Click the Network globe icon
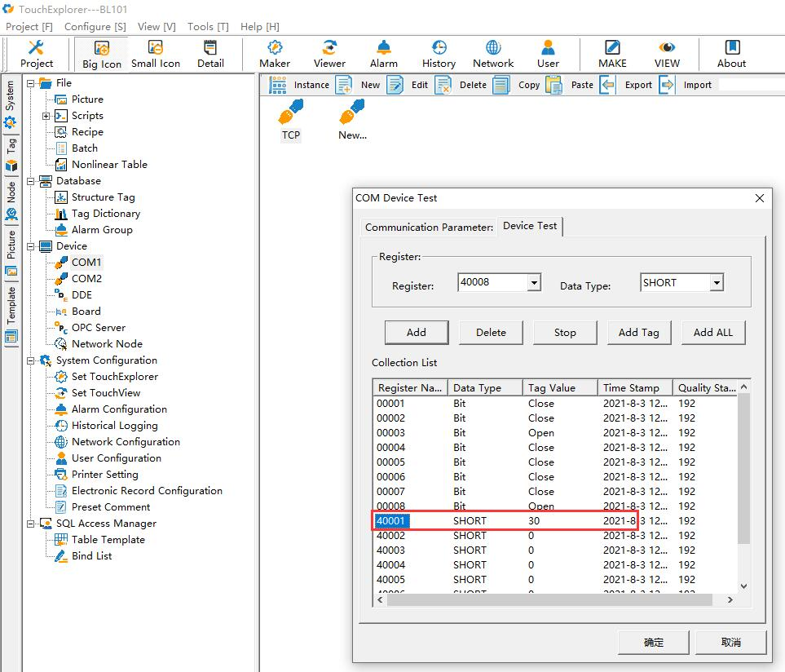Screen dimensions: 785x672 (493, 54)
